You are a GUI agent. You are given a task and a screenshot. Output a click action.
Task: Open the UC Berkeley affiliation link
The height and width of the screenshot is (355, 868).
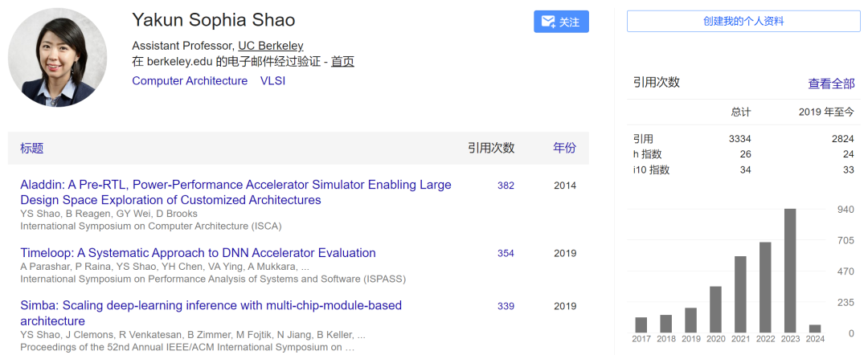(271, 46)
